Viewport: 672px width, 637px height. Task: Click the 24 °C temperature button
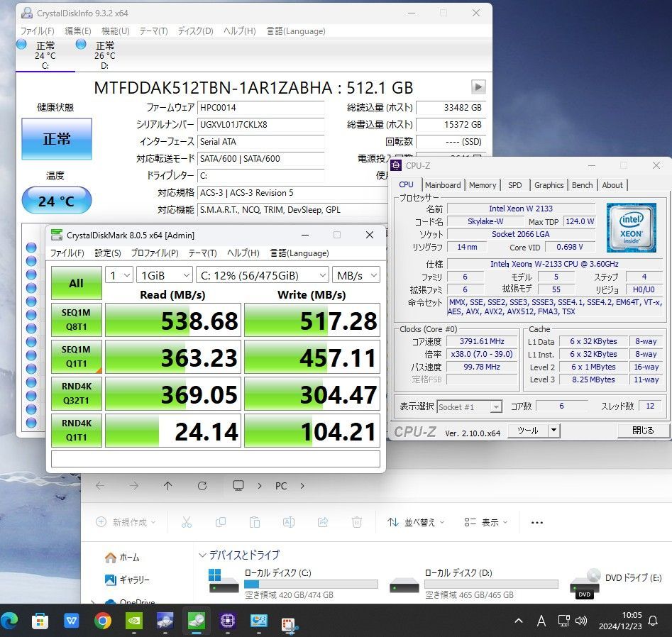(x=57, y=201)
